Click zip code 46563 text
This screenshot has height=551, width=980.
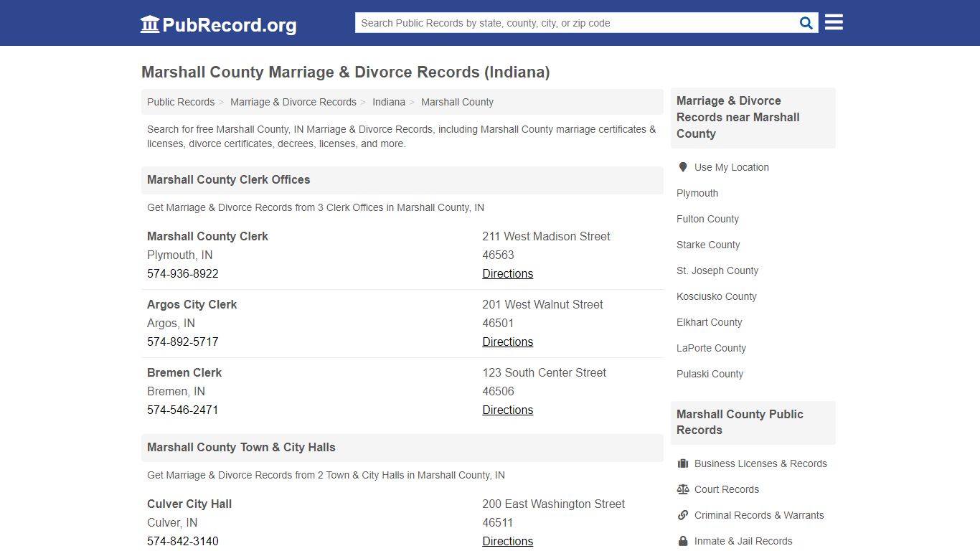(x=498, y=255)
